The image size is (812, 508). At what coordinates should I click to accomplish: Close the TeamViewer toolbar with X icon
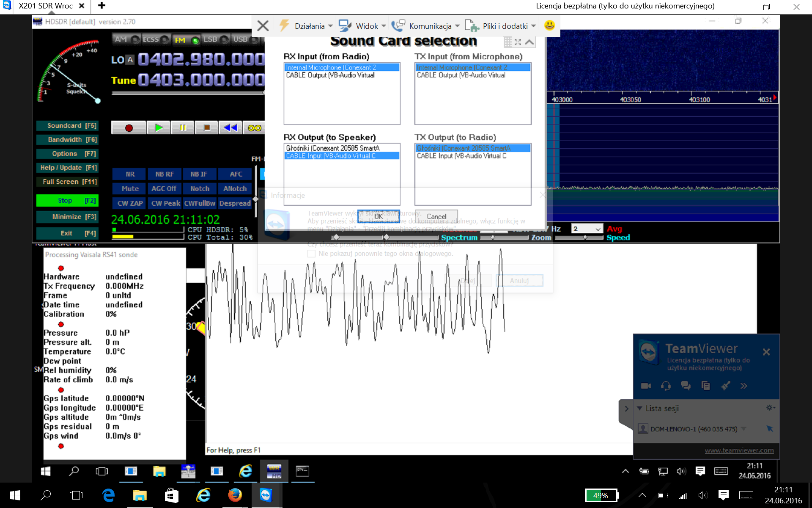click(x=263, y=26)
